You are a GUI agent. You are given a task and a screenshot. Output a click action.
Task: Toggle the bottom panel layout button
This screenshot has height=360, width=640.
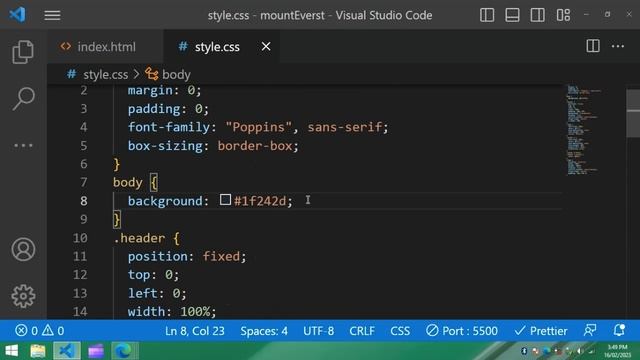click(512, 15)
